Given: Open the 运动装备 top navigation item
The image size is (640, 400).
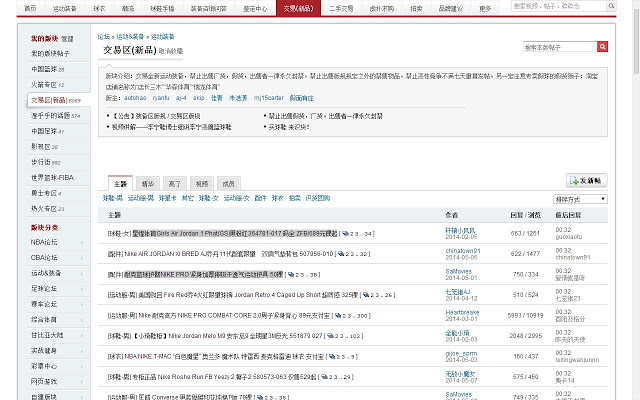Looking at the screenshot, I should coord(64,8).
